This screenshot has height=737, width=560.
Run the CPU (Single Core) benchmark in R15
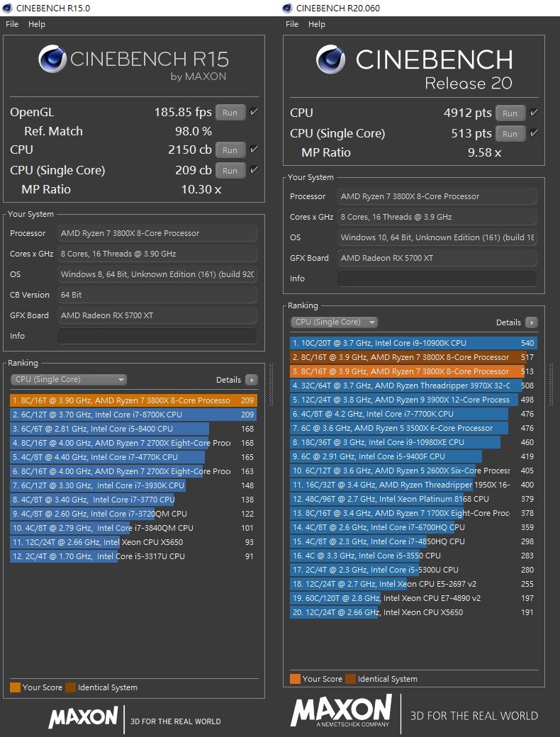230,171
